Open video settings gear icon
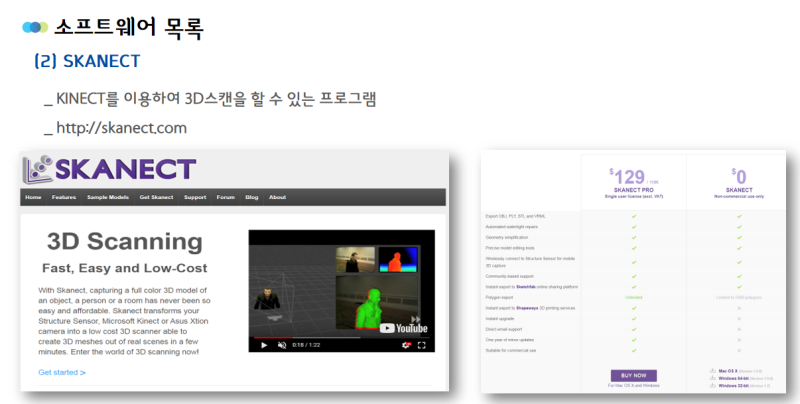 click(406, 345)
